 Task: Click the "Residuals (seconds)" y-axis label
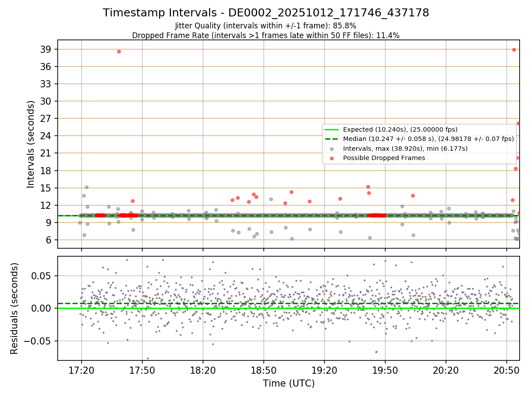(15, 308)
